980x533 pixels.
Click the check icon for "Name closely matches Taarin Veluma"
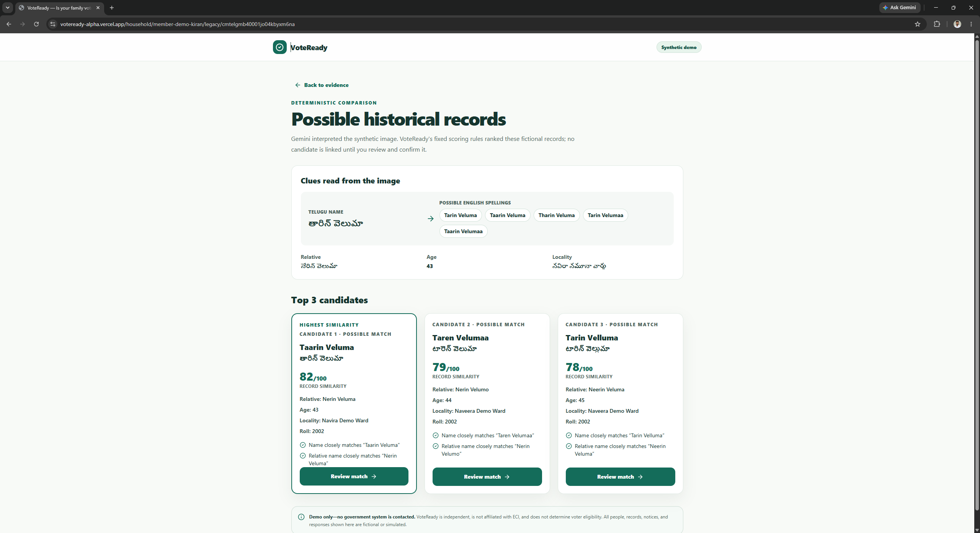click(303, 445)
